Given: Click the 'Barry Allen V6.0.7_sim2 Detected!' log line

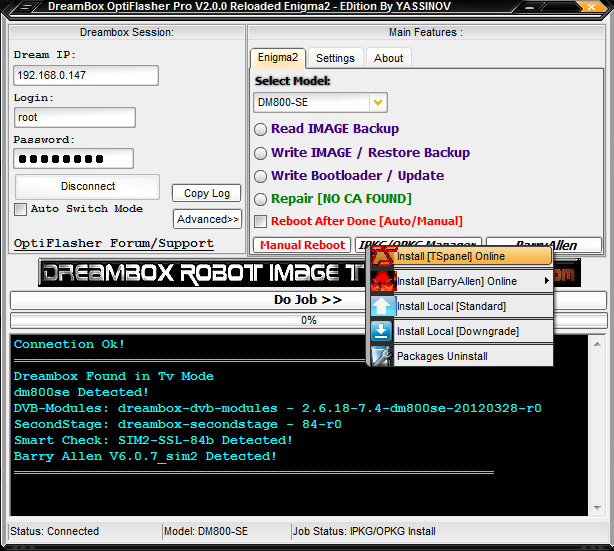Looking at the screenshot, I should point(145,456).
